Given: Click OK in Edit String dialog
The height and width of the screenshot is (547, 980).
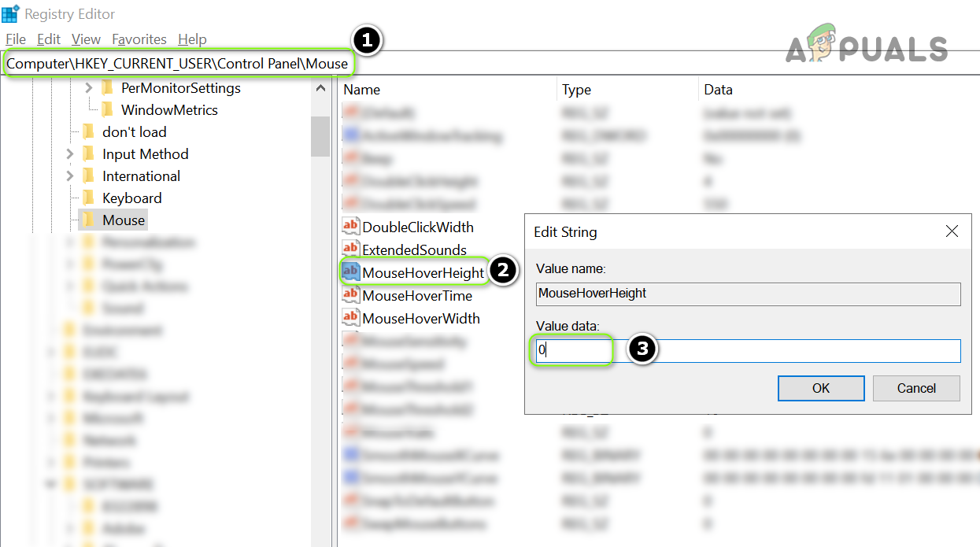Looking at the screenshot, I should pos(821,388).
